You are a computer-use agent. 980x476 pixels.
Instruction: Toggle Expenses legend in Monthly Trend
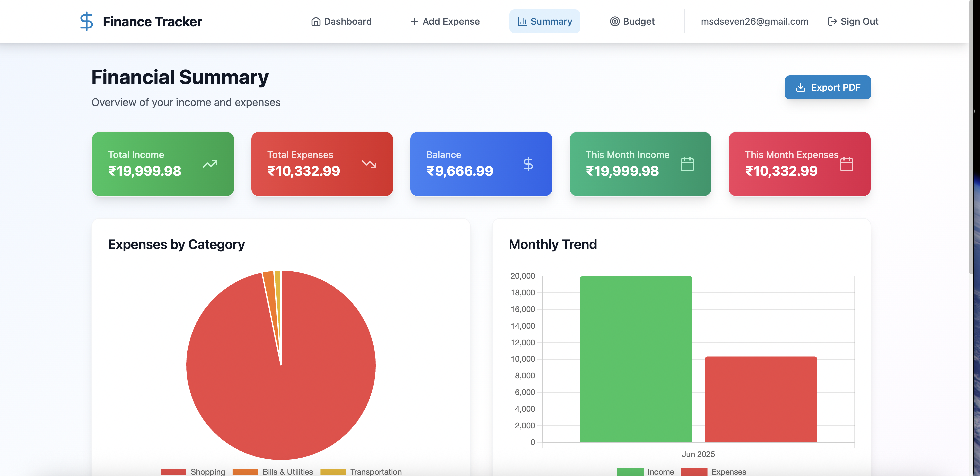[713, 471]
